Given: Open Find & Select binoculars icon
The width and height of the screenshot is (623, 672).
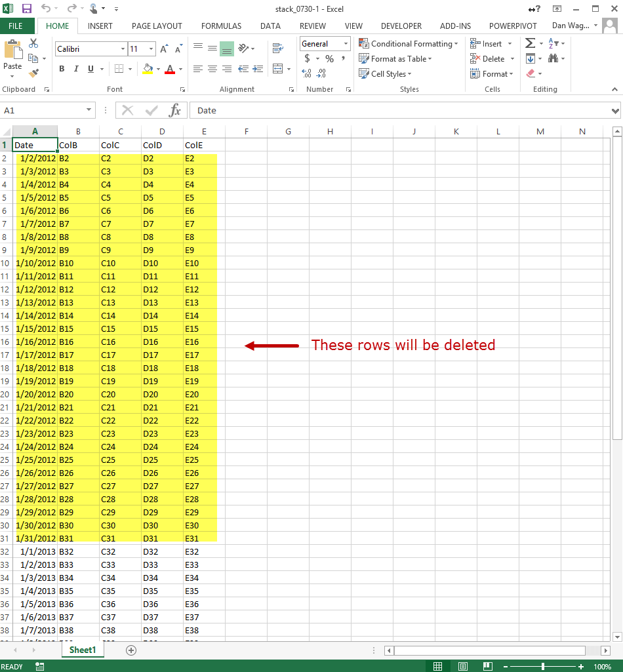Looking at the screenshot, I should [x=553, y=58].
